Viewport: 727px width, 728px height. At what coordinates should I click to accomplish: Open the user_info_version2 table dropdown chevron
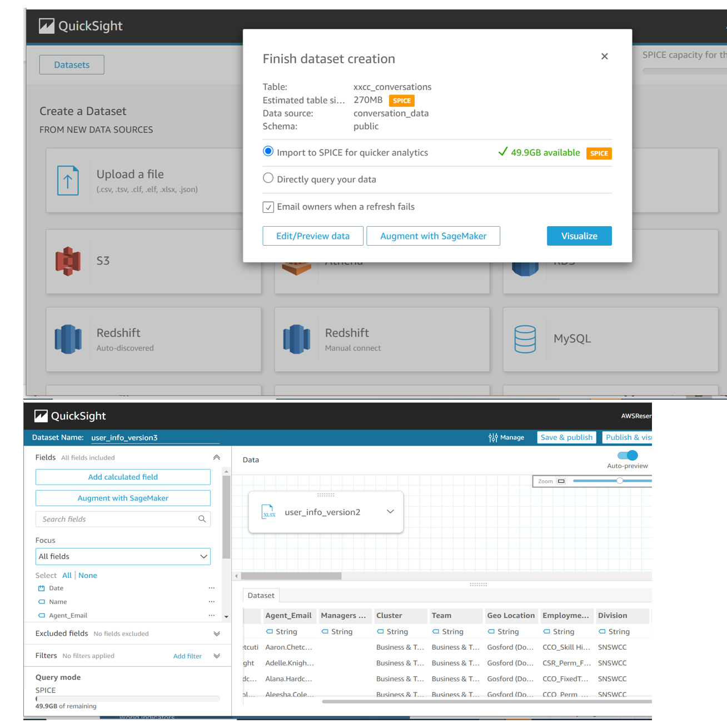[x=390, y=512]
